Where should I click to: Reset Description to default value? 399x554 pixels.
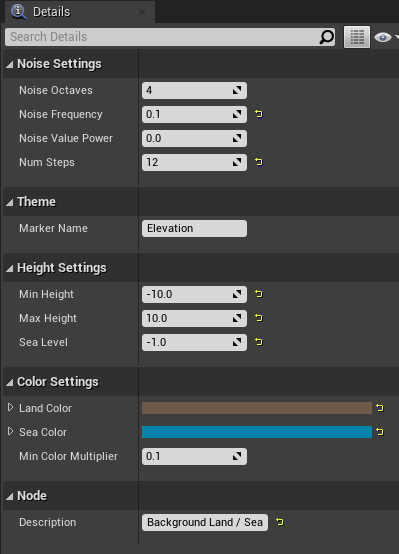click(280, 522)
